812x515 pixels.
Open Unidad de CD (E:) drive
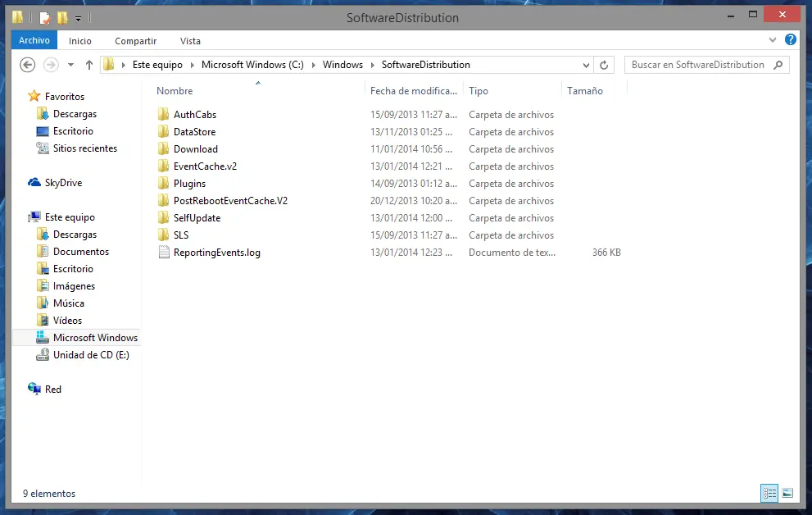click(x=91, y=355)
